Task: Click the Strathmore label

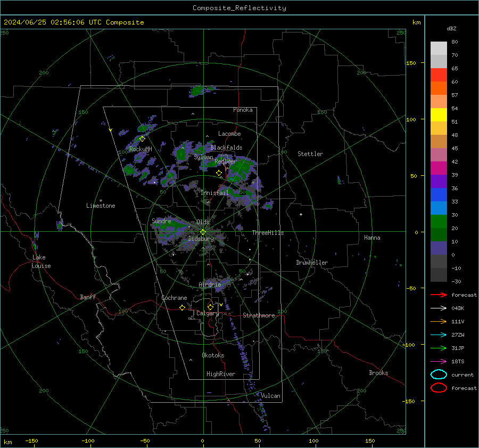Action: pos(259,315)
